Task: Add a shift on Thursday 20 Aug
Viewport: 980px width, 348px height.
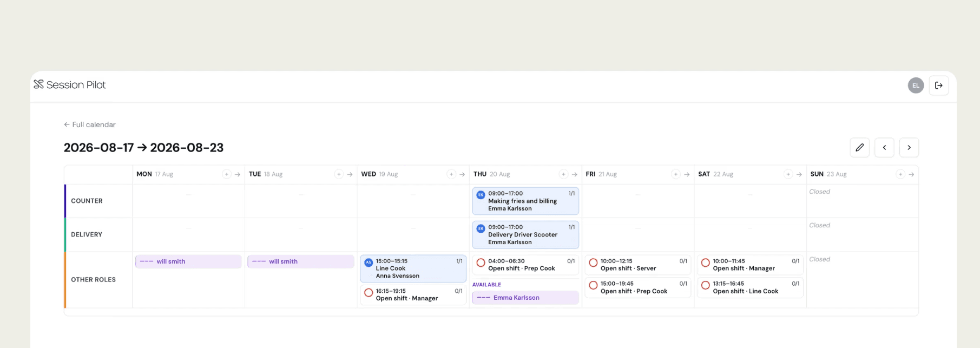Action: click(x=563, y=174)
